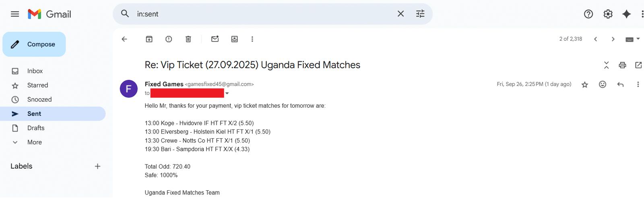The image size is (644, 200).
Task: Collapse all messages in conversation
Action: tap(606, 65)
